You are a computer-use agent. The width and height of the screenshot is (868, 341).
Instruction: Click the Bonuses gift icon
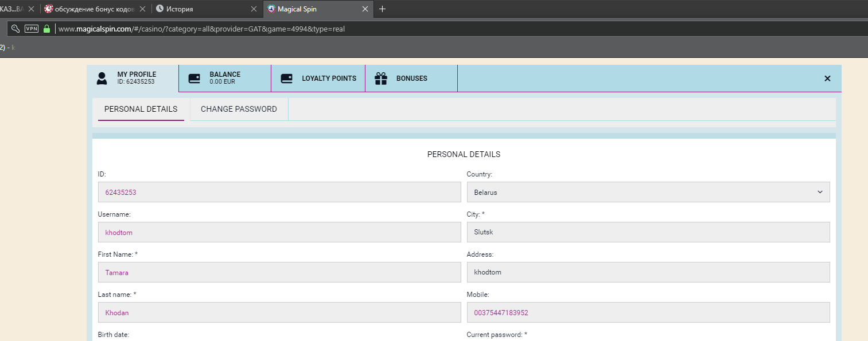pyautogui.click(x=381, y=79)
